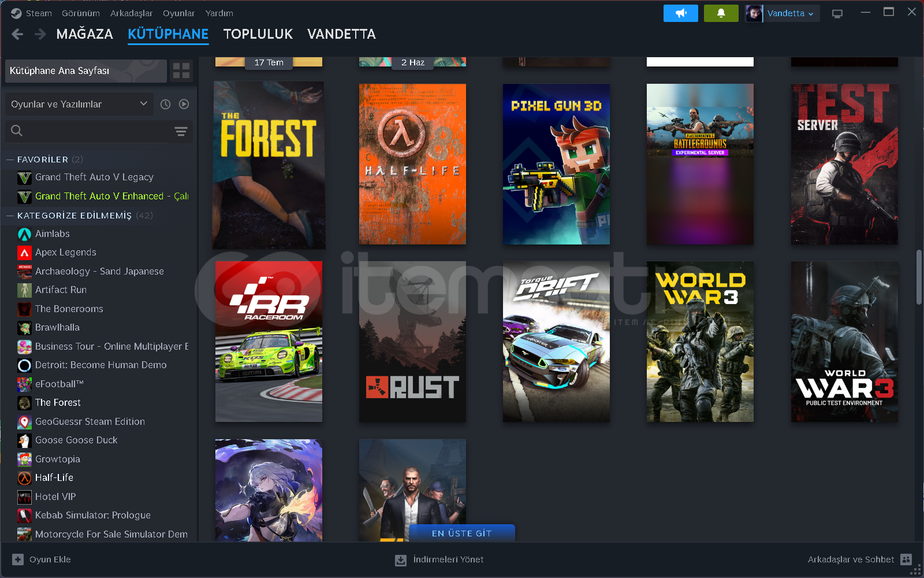Viewport: 924px width, 578px height.
Task: Open the Battlegrounds Experimental Server cover
Action: pos(700,164)
